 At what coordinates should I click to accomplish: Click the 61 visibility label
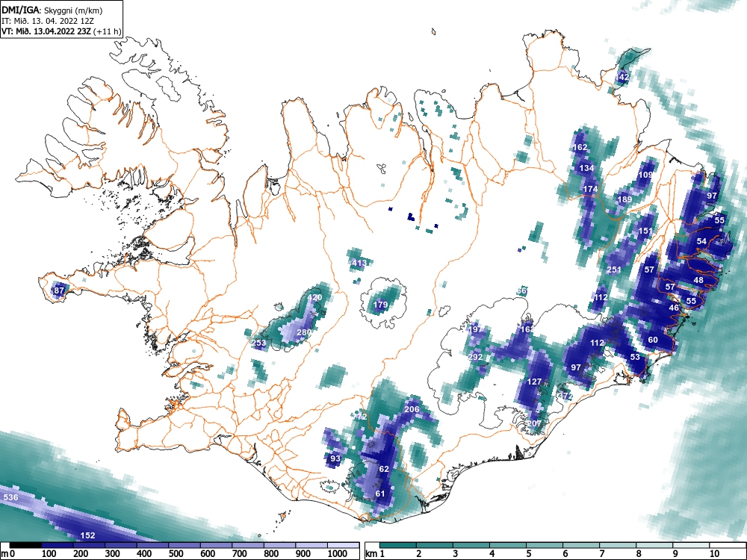pyautogui.click(x=380, y=494)
